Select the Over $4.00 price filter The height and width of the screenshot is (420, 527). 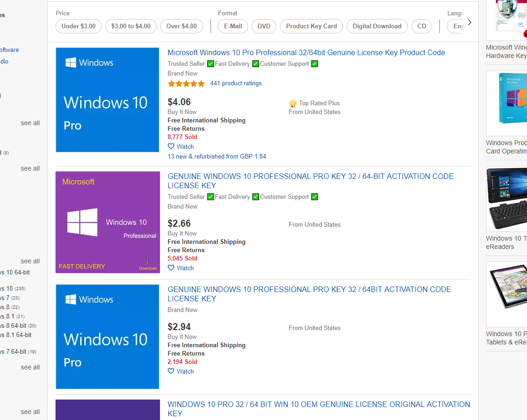click(x=181, y=26)
